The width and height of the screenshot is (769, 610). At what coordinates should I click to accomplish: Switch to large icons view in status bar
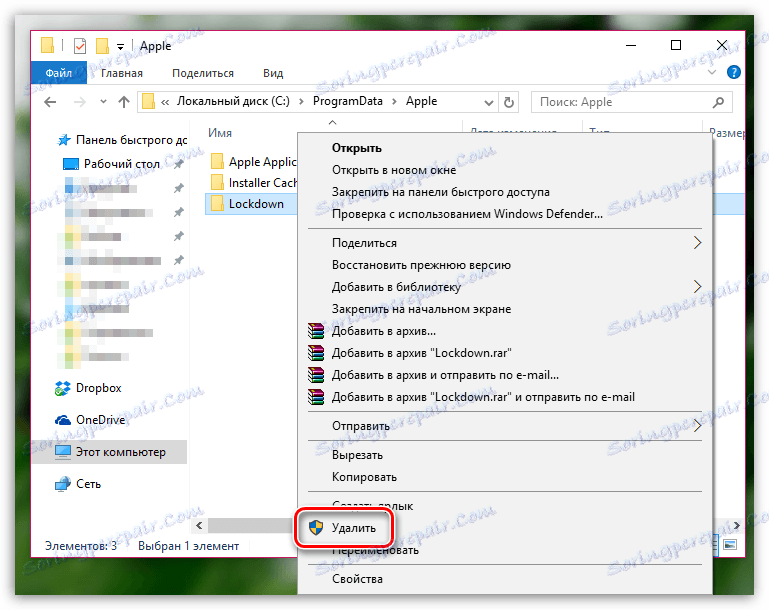click(730, 545)
